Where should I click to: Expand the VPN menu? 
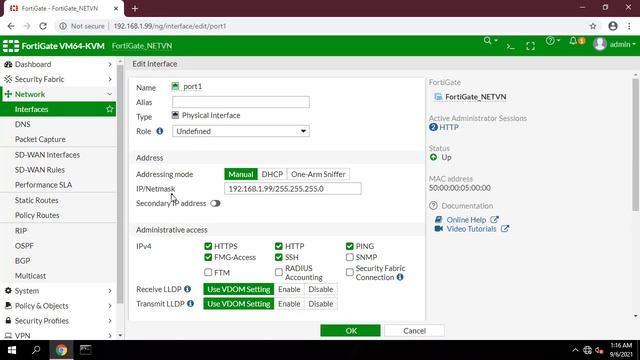click(58, 335)
